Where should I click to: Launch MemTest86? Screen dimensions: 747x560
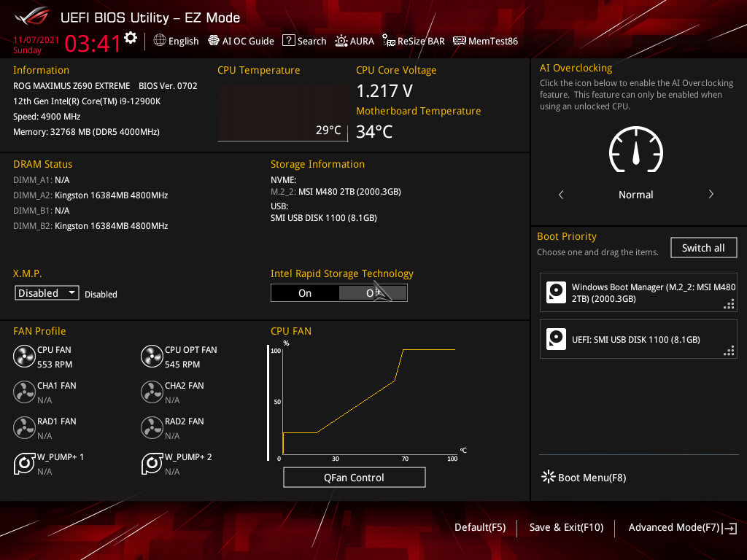[x=485, y=41]
